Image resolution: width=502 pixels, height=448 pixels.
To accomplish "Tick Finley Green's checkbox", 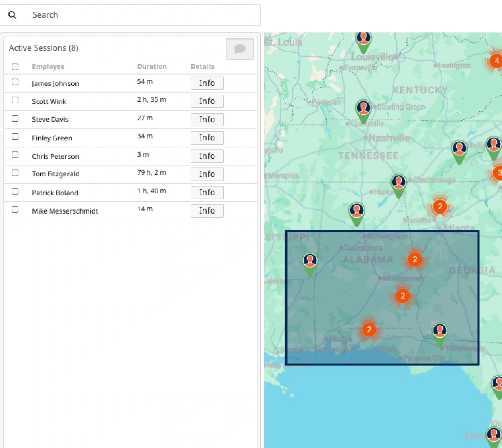I will click(15, 136).
